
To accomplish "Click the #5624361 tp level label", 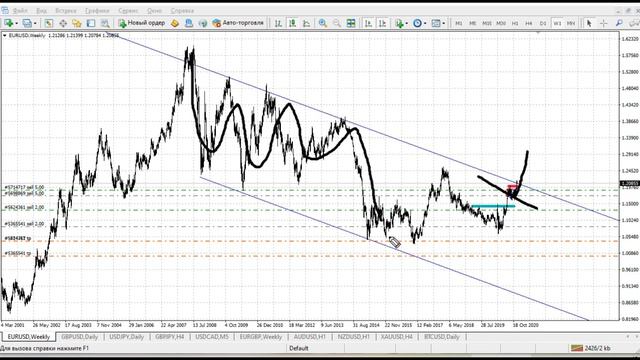I will tap(17, 238).
